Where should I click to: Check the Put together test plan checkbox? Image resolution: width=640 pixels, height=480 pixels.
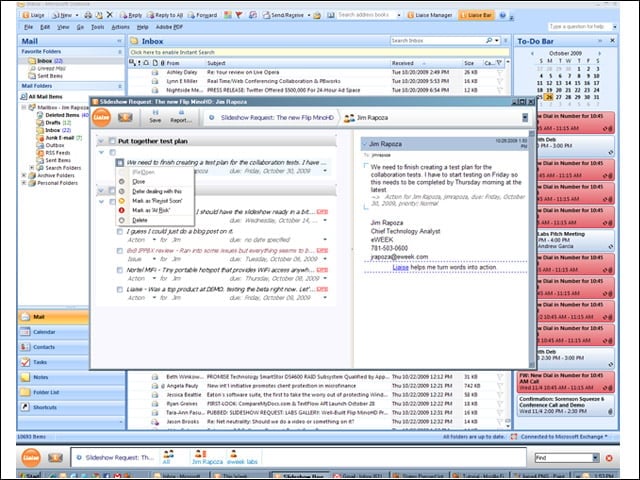click(112, 141)
